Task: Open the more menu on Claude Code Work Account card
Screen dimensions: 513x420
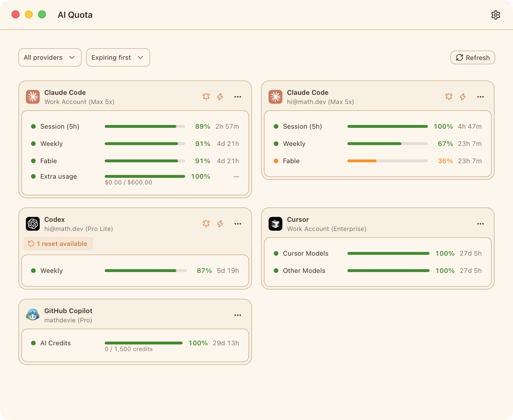Action: coord(238,97)
